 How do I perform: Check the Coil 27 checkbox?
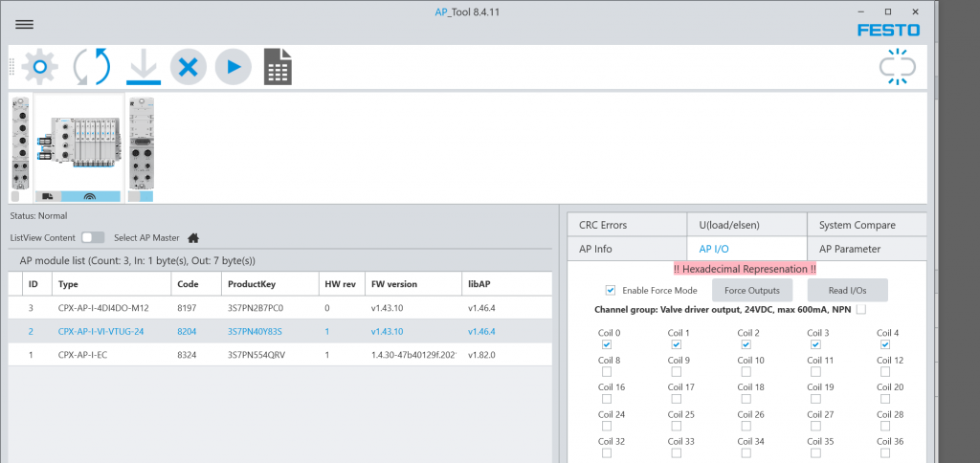pyautogui.click(x=815, y=426)
